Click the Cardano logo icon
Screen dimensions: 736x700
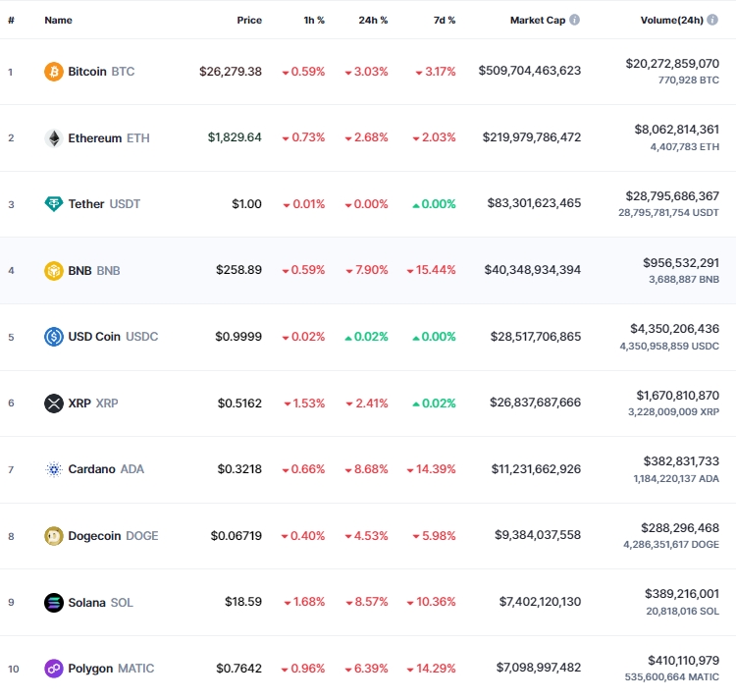[54, 469]
